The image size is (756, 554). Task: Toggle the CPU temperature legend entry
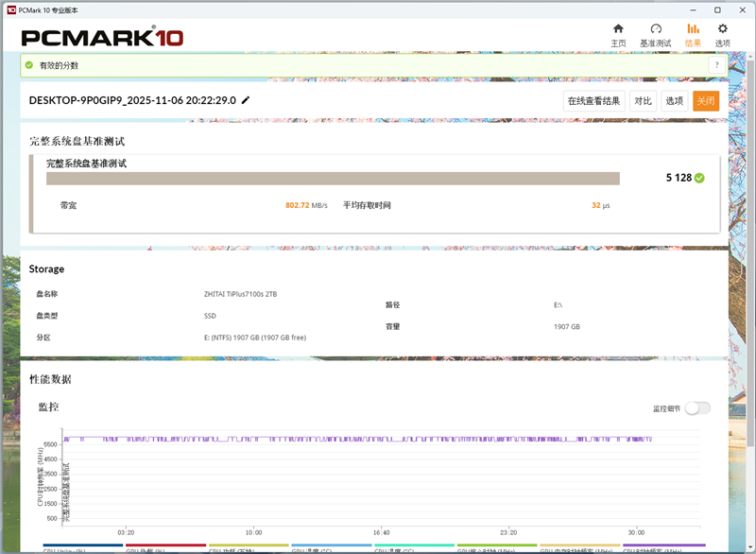click(x=331, y=546)
